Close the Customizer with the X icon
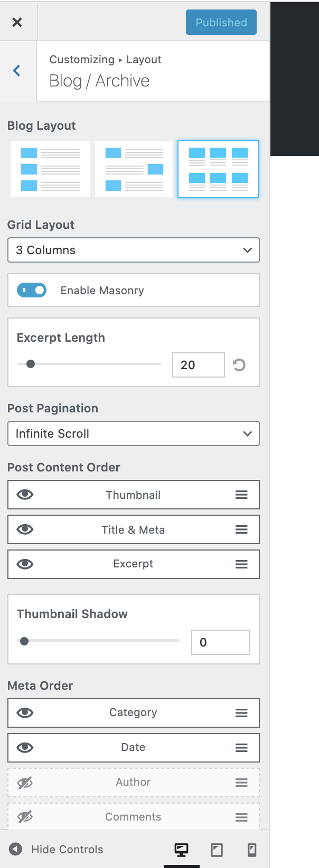Screen dimensions: 319x868 17,22
